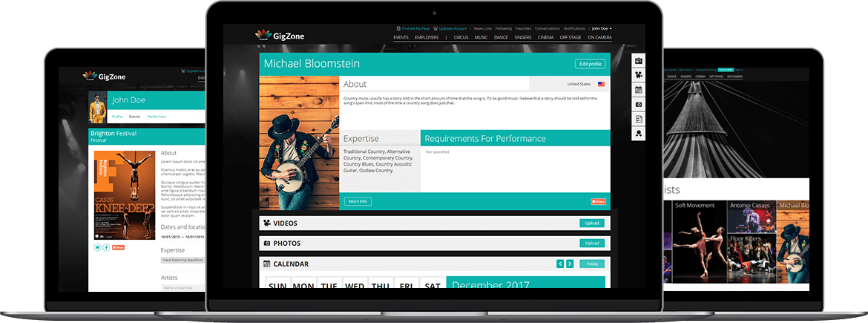Screen dimensions: 868x323
Task: Open video camera icon in side toolbar
Action: 638,75
